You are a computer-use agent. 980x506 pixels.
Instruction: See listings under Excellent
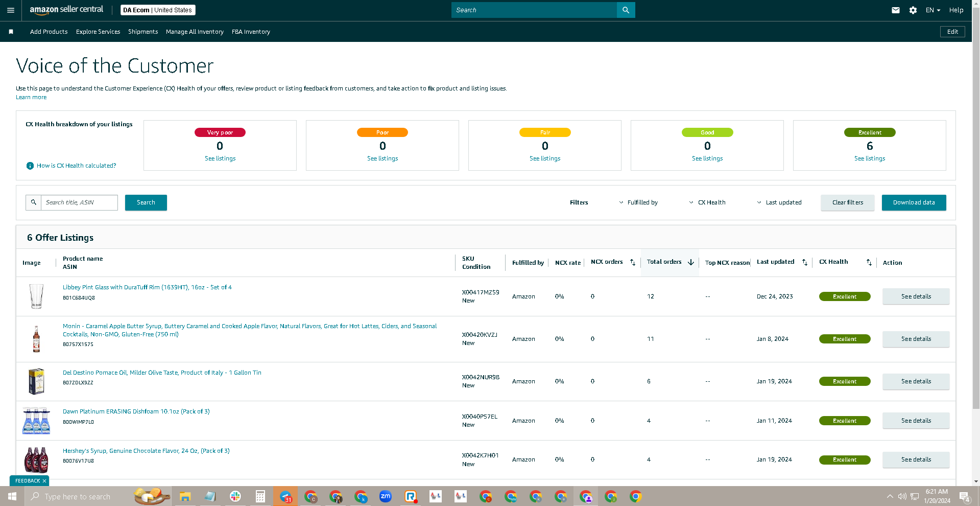[x=870, y=158]
